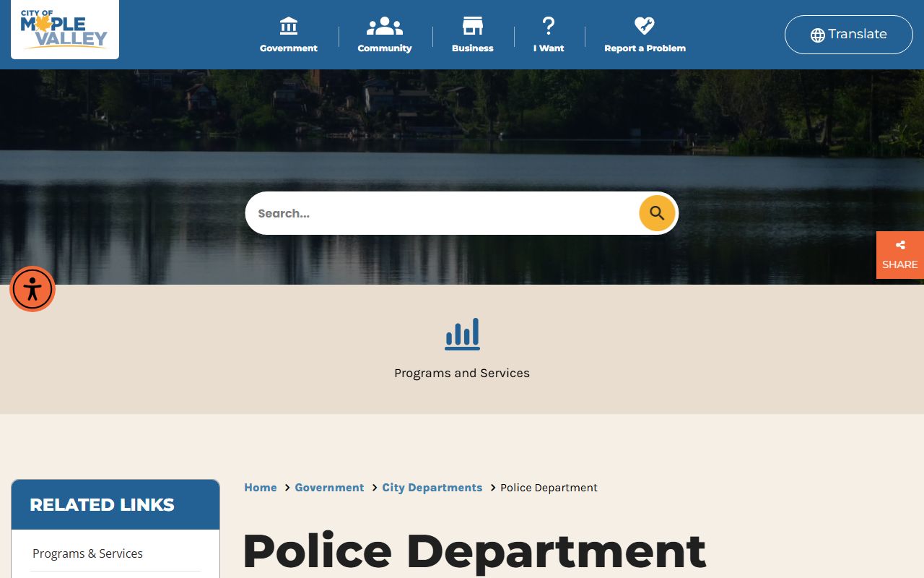Click Police Department breadcrumb text
924x578 pixels.
(x=549, y=488)
